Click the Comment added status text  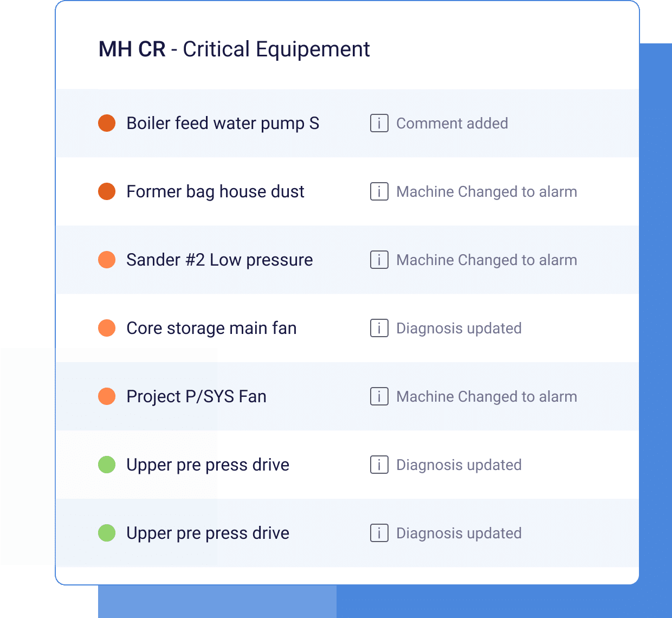(452, 124)
